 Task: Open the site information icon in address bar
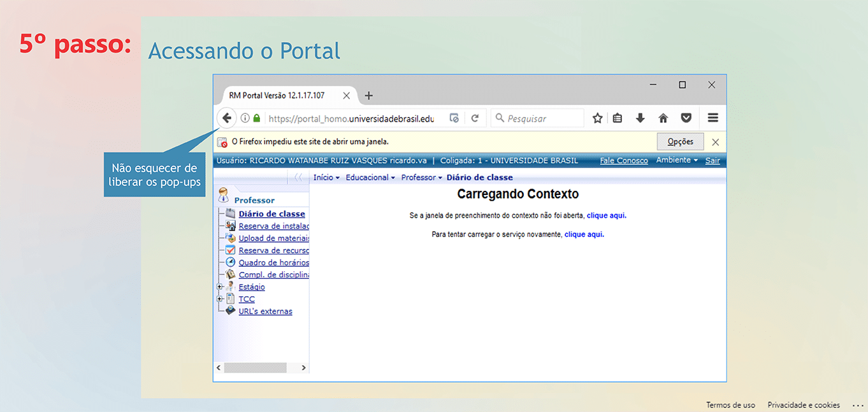click(x=245, y=118)
